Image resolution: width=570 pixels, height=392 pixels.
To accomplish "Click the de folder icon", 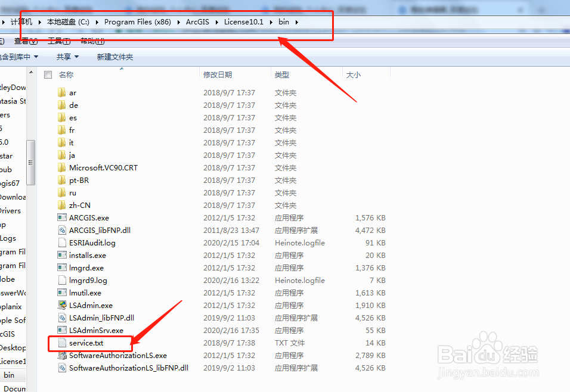I will tap(62, 105).
